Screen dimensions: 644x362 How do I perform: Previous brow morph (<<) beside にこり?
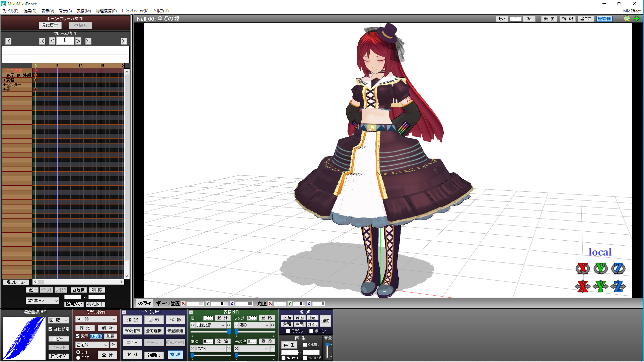[193, 349]
